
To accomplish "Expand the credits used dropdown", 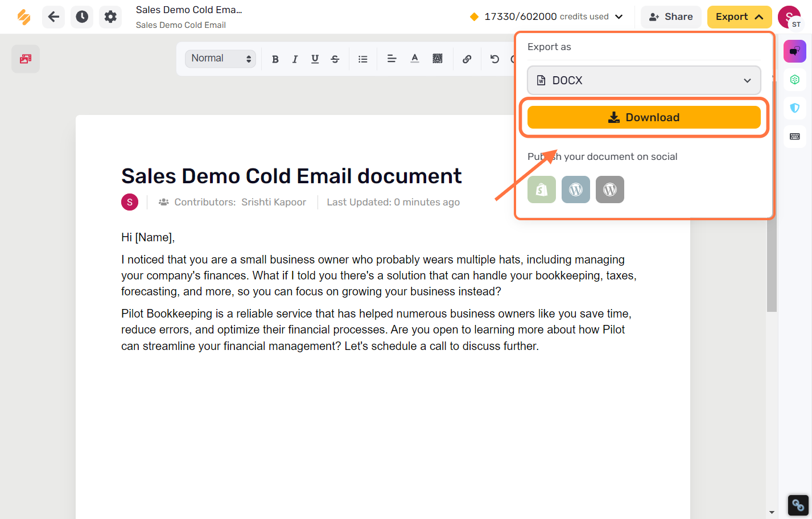I will click(619, 17).
